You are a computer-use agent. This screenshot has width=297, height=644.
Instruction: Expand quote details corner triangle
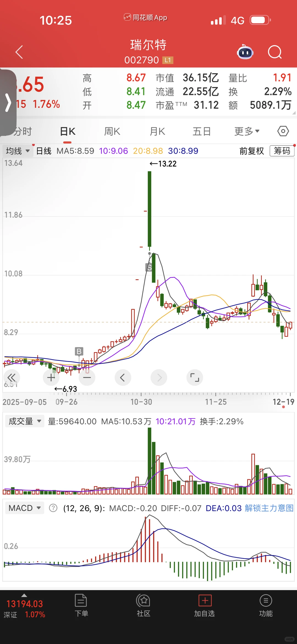click(294, 113)
